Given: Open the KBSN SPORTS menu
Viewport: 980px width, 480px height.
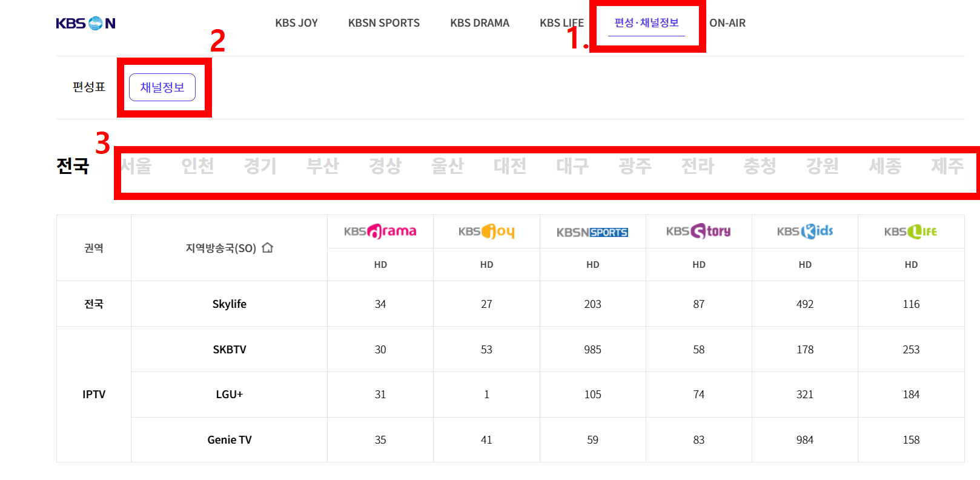Looking at the screenshot, I should 384,23.
